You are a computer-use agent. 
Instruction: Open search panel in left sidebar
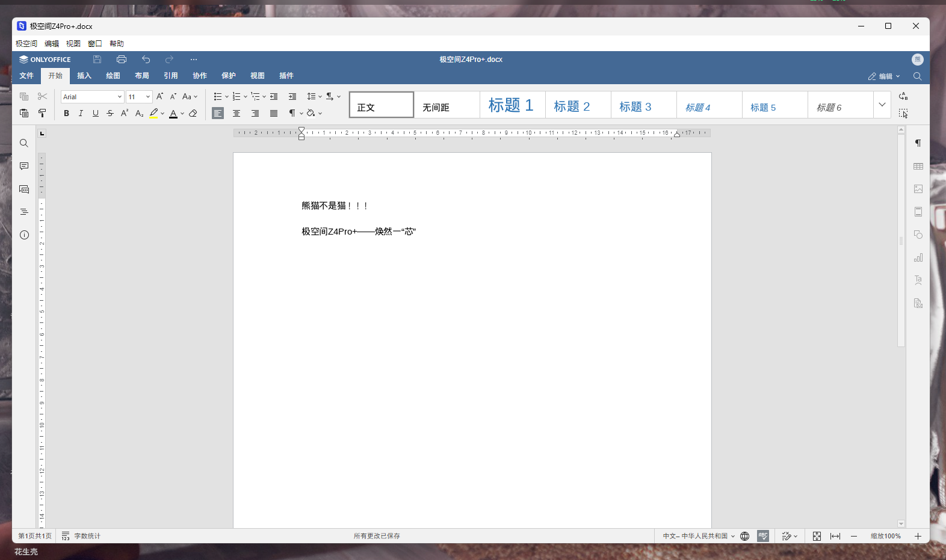click(x=24, y=143)
